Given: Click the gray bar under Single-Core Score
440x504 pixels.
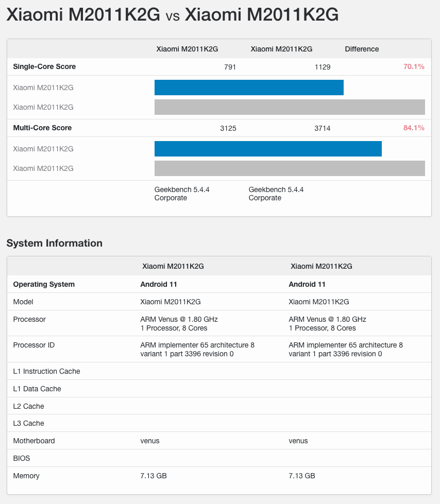Looking at the screenshot, I should pyautogui.click(x=290, y=107).
